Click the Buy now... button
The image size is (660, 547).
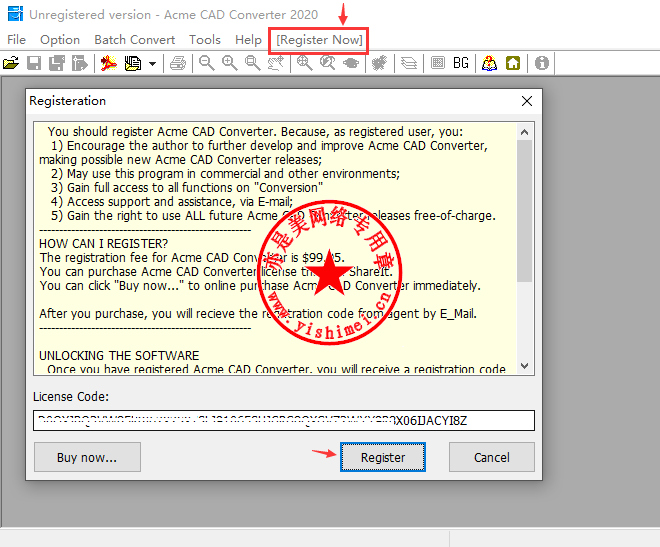[87, 457]
